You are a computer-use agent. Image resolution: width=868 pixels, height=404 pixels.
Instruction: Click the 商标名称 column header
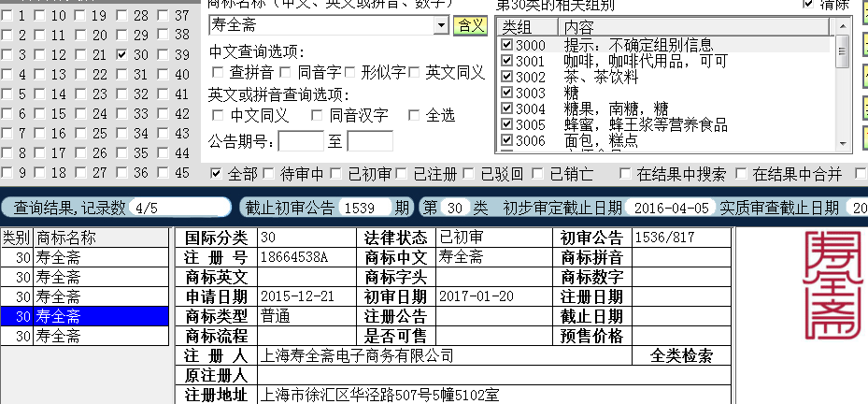tap(101, 238)
